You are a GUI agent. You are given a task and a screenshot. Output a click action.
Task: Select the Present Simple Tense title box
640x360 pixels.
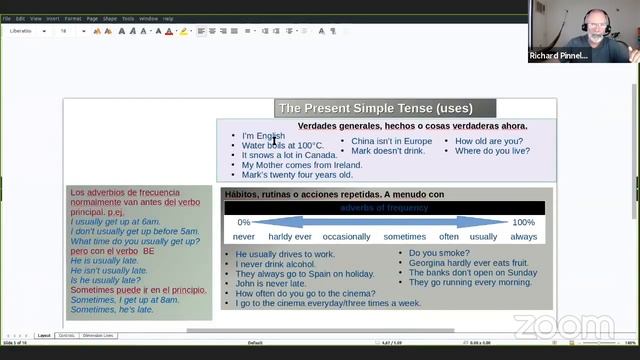coord(385,108)
